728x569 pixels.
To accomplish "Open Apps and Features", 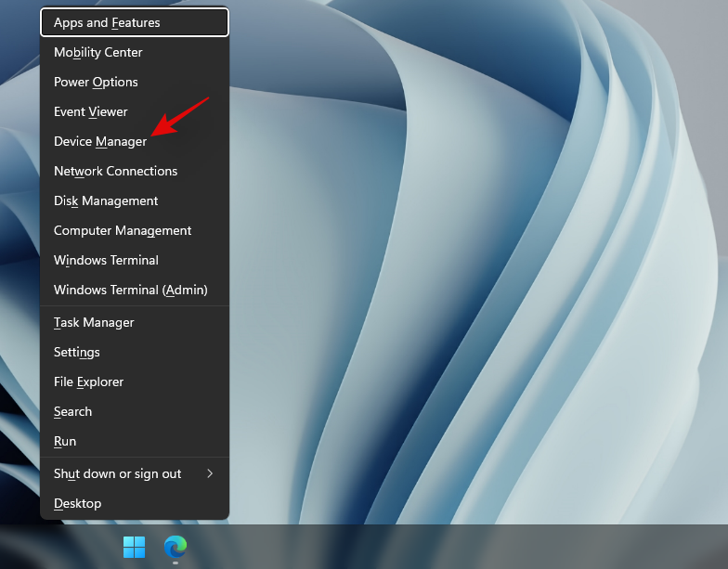I will point(135,22).
